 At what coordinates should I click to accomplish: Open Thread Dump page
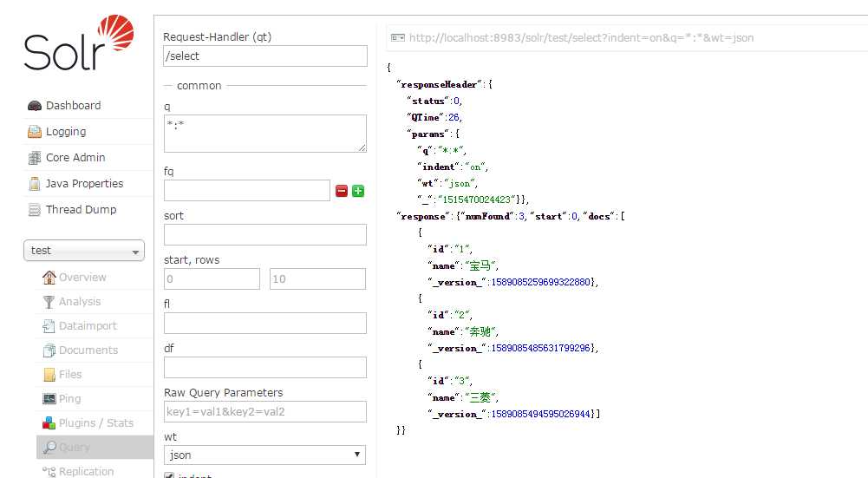coord(81,210)
